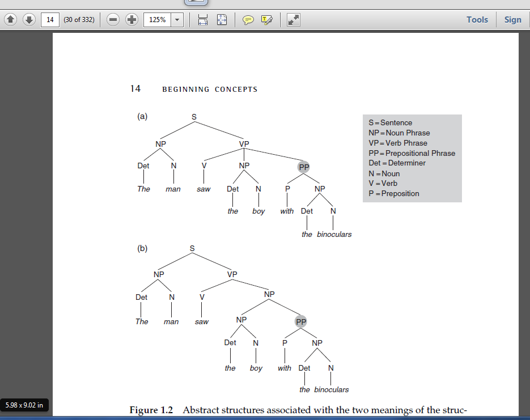Click the word 'boy' in tree (b)
Screen dimensions: 530x420
256,368
